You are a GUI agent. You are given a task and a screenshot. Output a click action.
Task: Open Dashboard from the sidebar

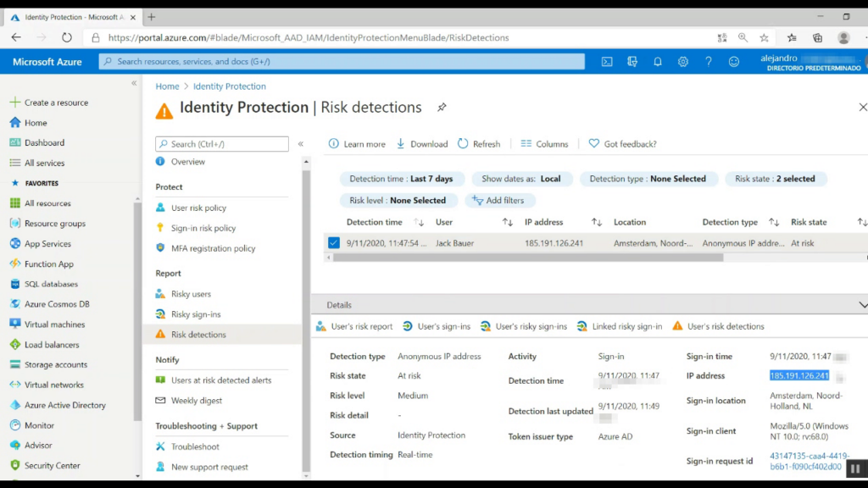44,142
